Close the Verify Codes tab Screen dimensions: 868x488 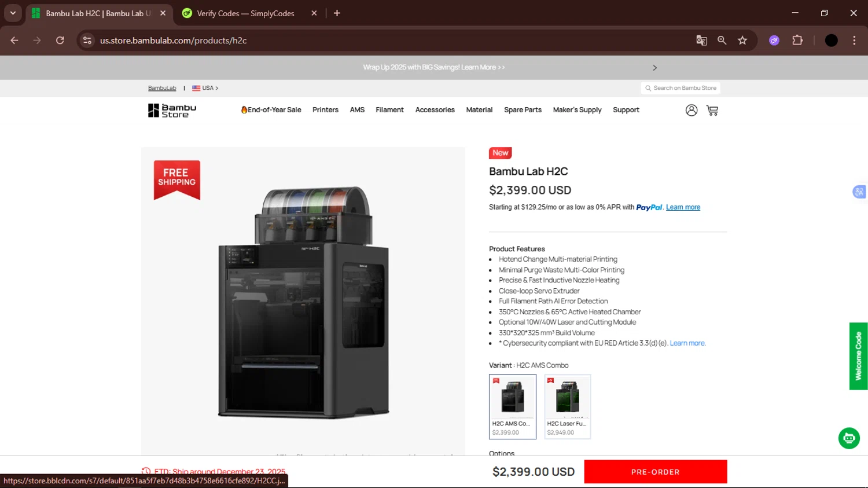[314, 13]
